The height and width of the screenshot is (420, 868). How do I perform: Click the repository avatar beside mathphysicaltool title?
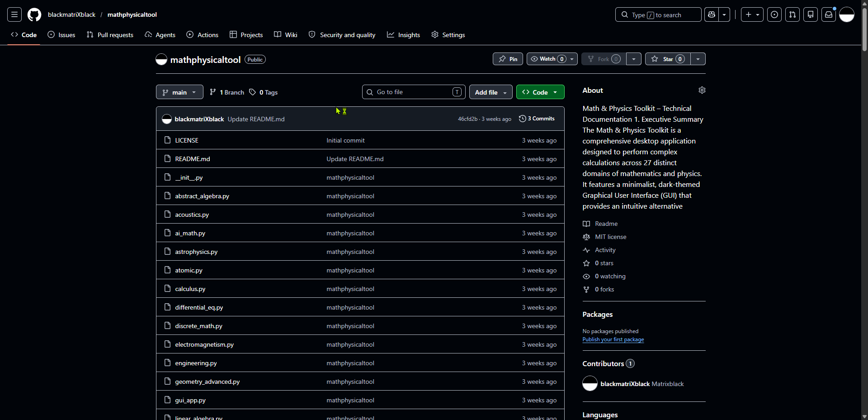161,59
